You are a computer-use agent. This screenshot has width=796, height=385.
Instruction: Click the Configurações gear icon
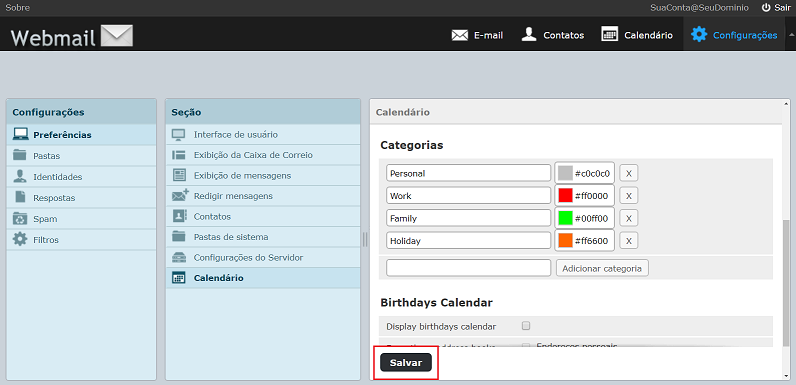[x=699, y=35]
